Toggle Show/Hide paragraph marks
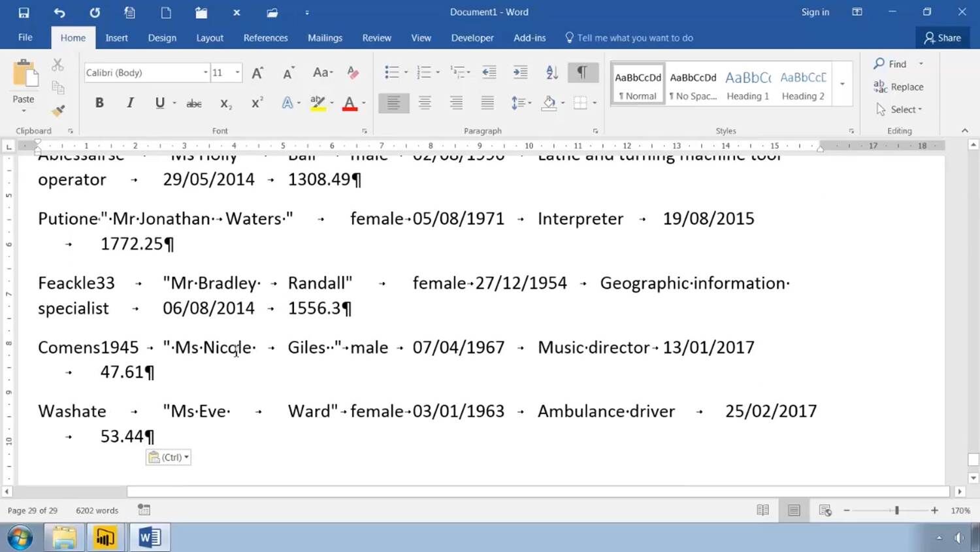 tap(582, 73)
